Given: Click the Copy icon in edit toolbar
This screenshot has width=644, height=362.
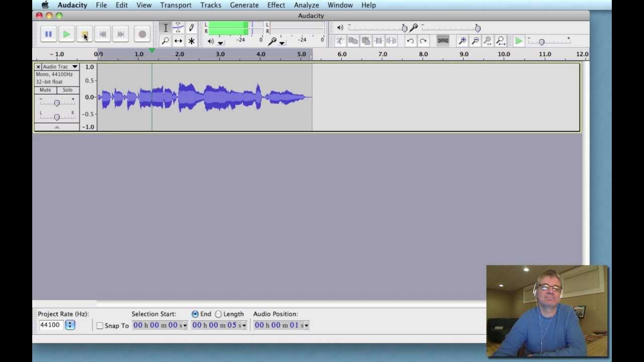Looking at the screenshot, I should click(x=353, y=41).
